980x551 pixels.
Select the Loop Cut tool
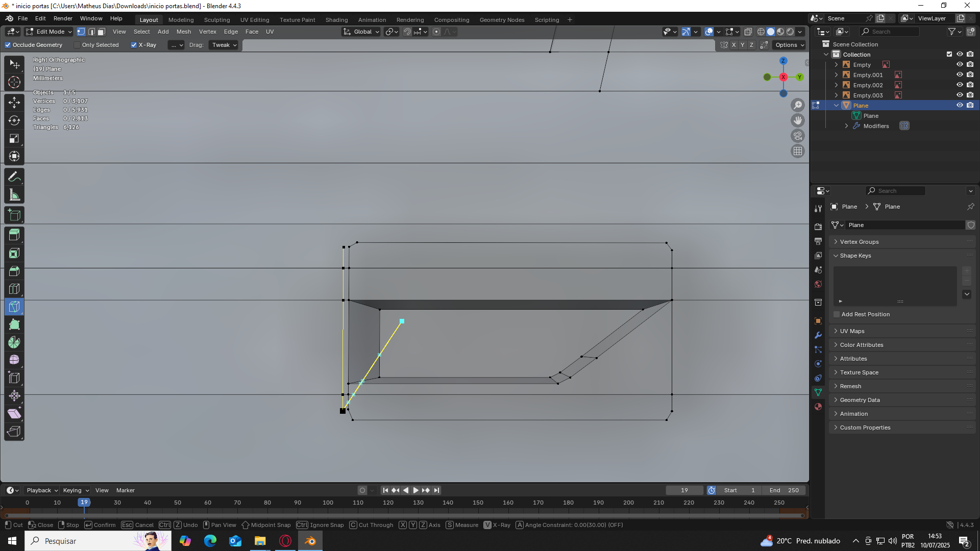pos(14,289)
